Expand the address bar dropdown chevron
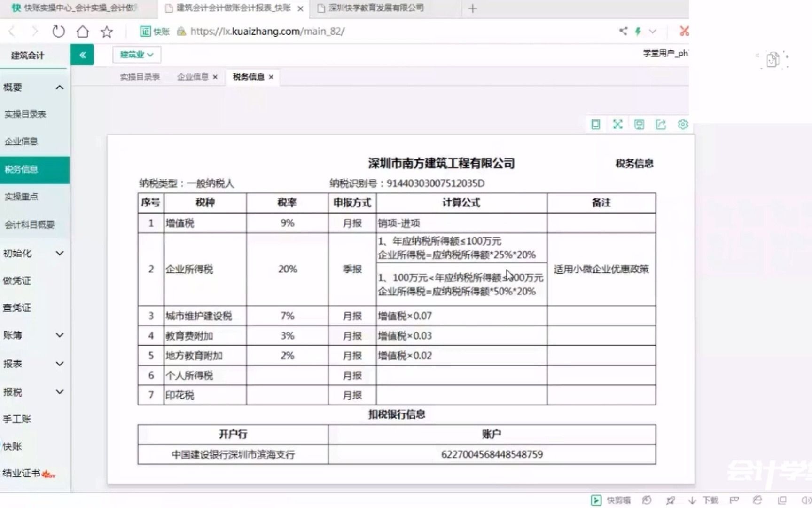 [x=653, y=32]
